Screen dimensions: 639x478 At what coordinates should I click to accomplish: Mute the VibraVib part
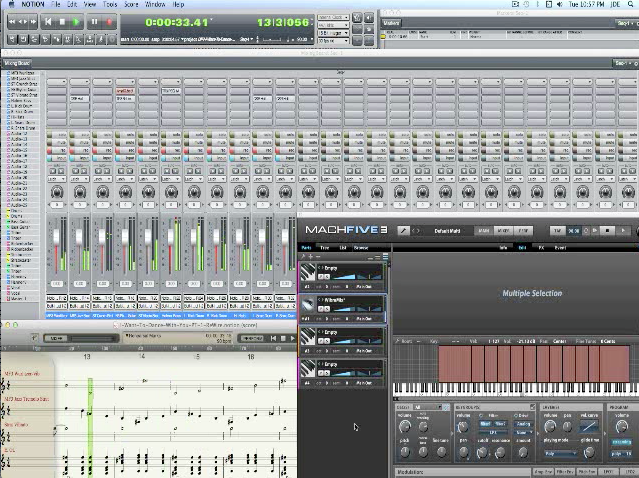[321, 309]
